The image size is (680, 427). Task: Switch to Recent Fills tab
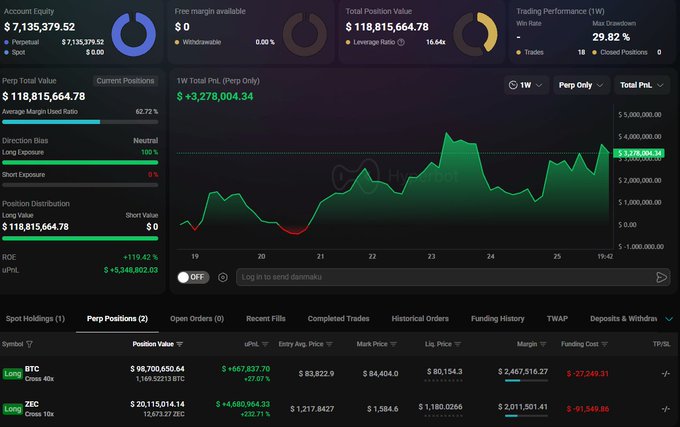[x=266, y=319]
